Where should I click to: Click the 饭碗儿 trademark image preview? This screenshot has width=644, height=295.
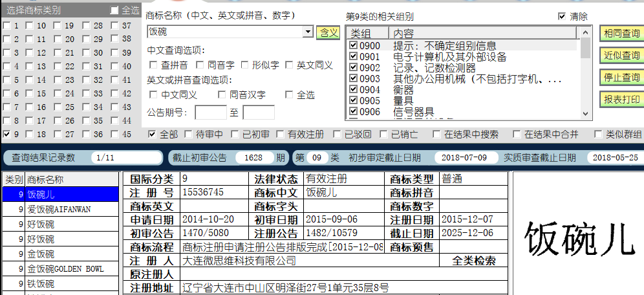[577, 238]
